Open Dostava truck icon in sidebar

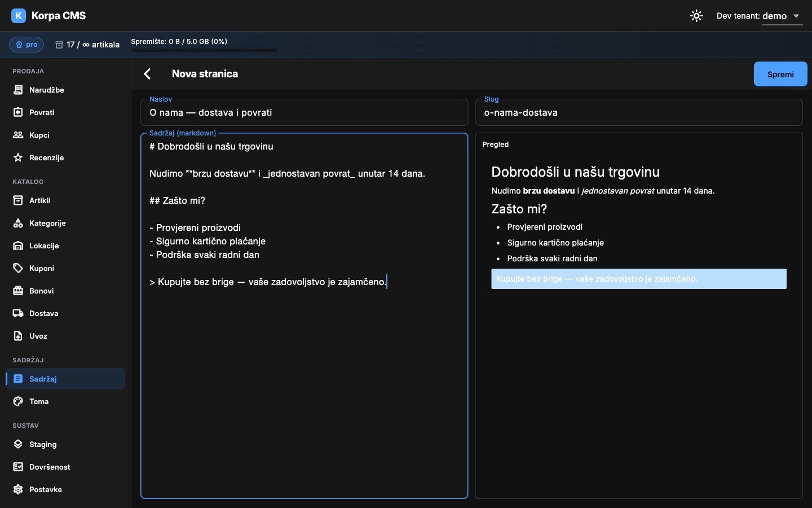tap(18, 313)
